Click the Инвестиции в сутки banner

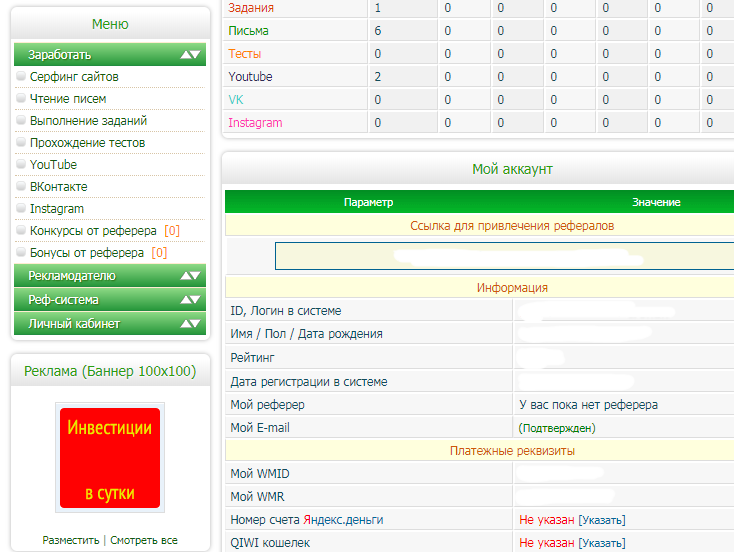point(110,458)
